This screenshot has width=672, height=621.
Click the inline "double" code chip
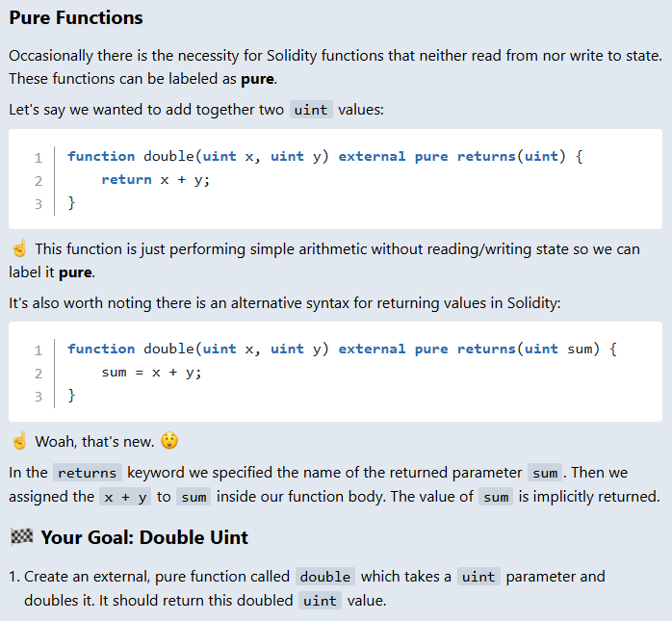coord(325,577)
